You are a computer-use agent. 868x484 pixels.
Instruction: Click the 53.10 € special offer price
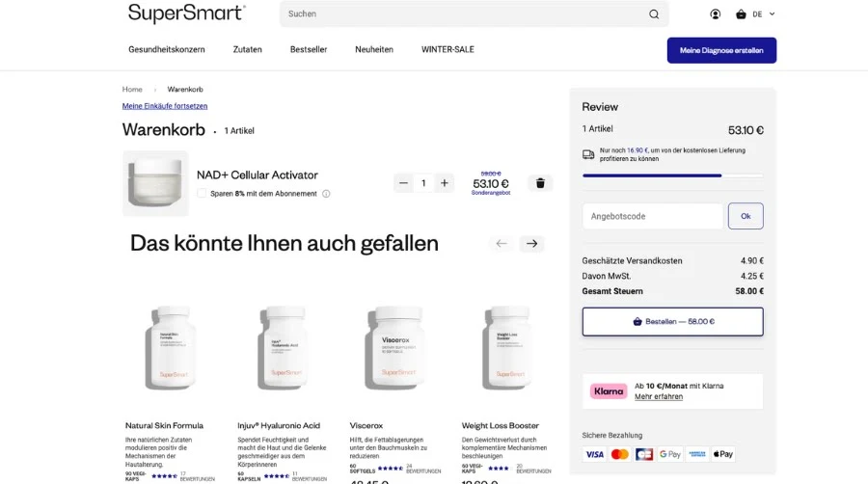[x=491, y=183]
